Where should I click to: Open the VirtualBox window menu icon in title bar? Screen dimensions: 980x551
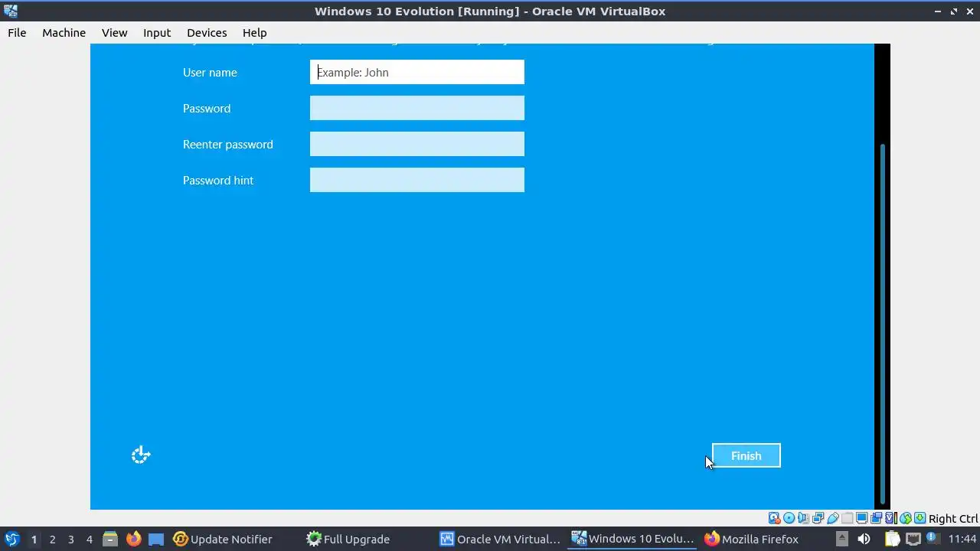(10, 11)
